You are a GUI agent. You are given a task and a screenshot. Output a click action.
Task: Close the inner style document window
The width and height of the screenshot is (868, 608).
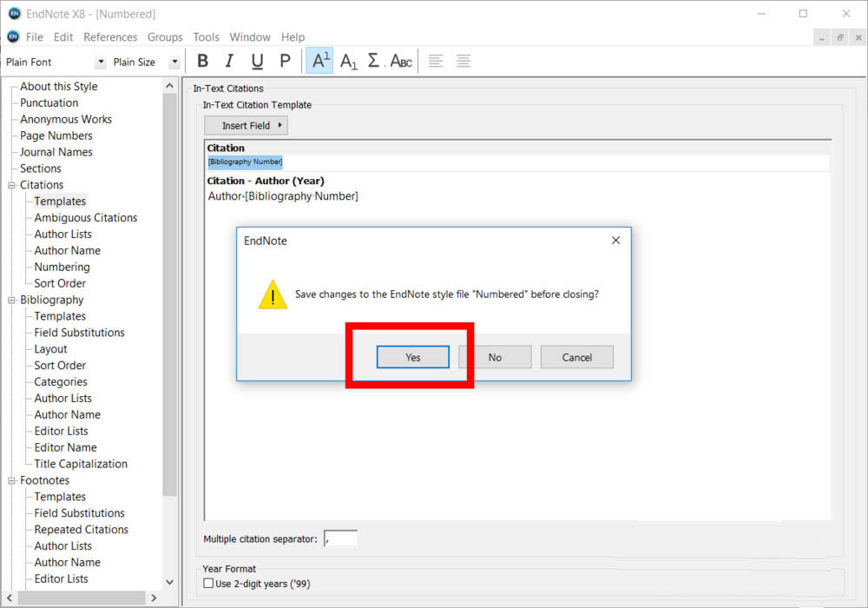point(858,37)
